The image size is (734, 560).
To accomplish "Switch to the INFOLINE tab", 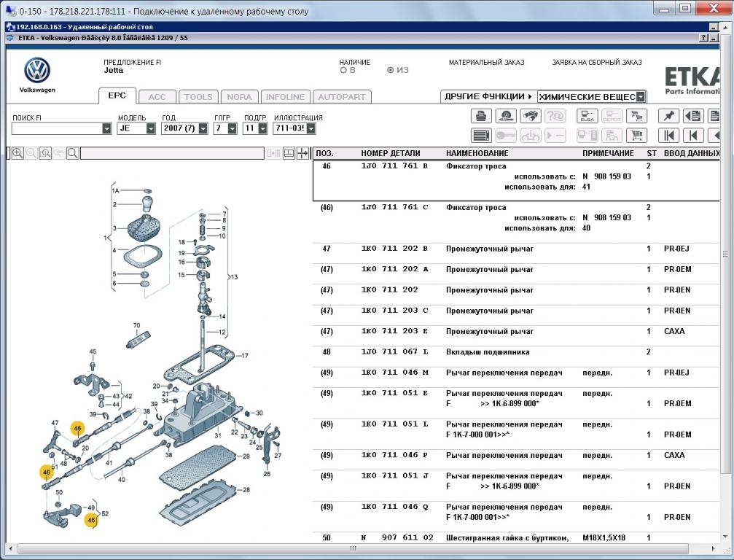I will point(286,97).
